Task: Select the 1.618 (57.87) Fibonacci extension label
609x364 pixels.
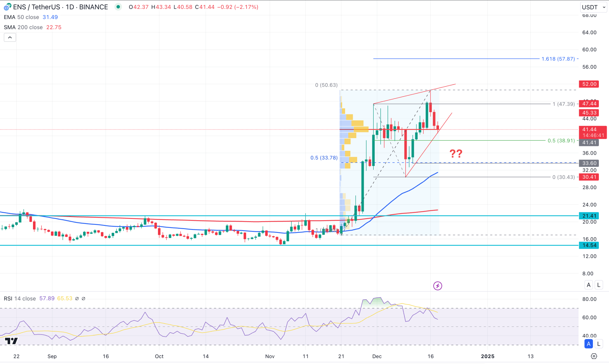Action: (558, 59)
